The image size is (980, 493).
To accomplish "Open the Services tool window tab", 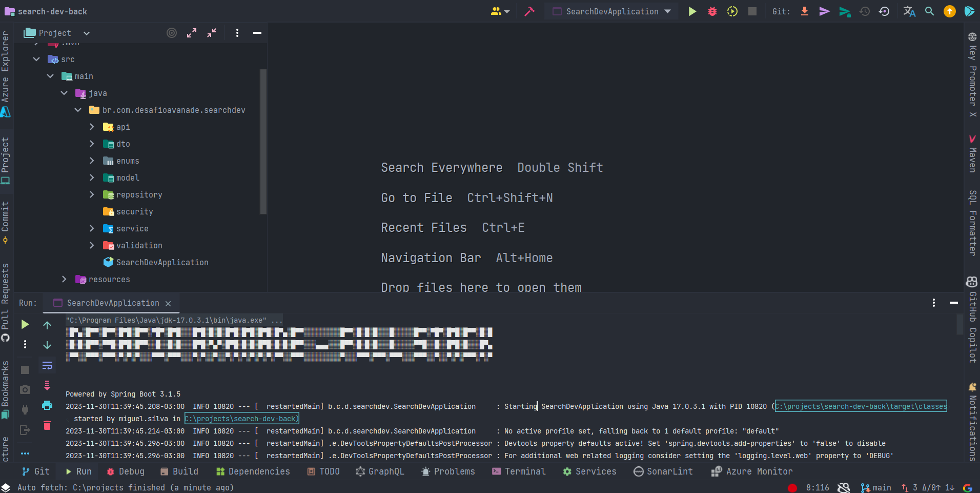I will (x=589, y=471).
